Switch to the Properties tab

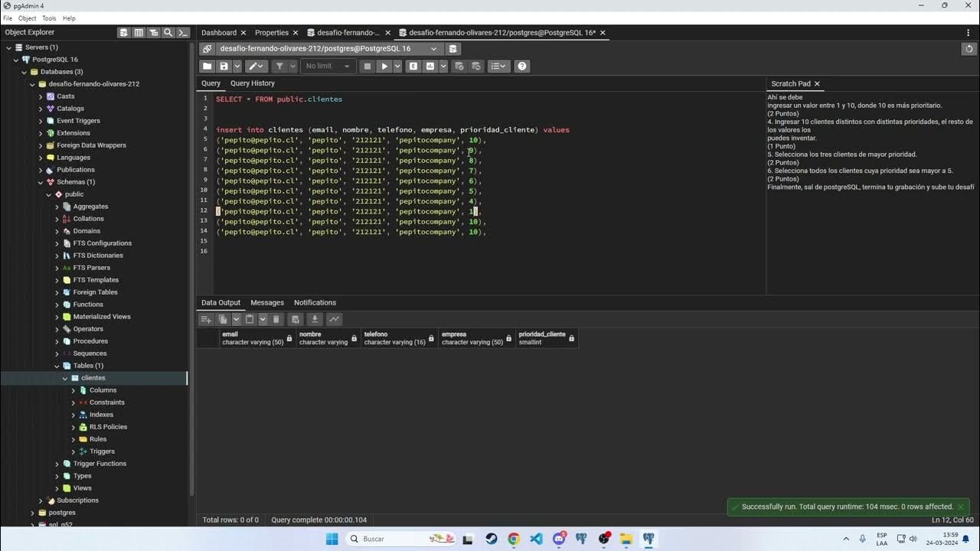[272, 33]
